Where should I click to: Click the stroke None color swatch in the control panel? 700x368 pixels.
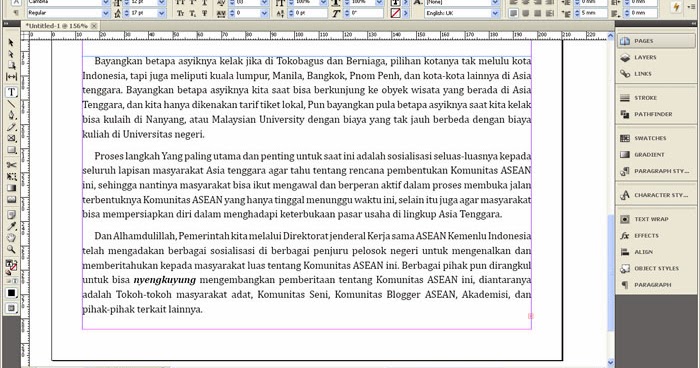pyautogui.click(x=396, y=13)
